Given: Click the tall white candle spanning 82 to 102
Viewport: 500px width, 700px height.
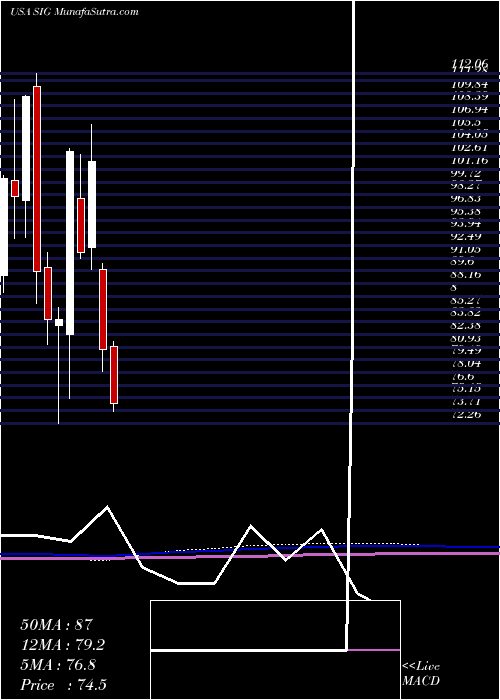Looking at the screenshot, I should point(70,243).
